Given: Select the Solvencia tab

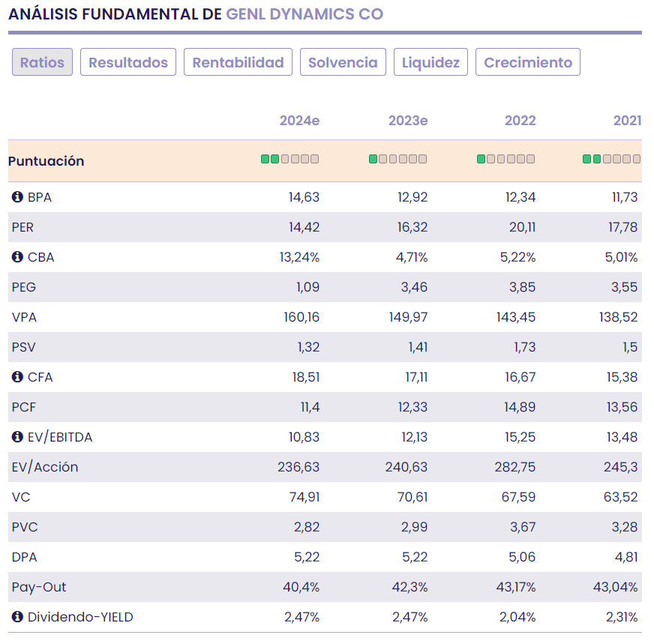Looking at the screenshot, I should pos(343,62).
